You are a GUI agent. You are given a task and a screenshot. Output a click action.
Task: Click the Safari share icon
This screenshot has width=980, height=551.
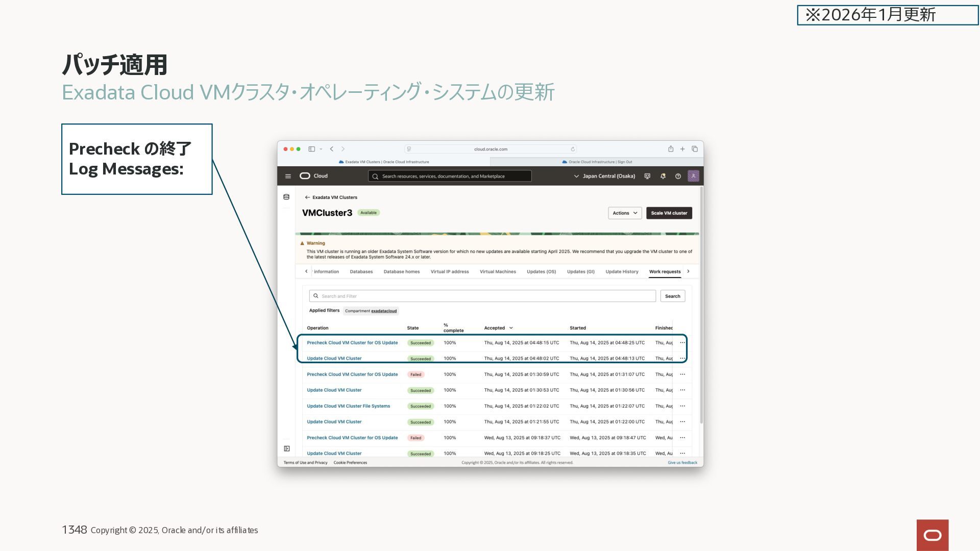(x=671, y=149)
